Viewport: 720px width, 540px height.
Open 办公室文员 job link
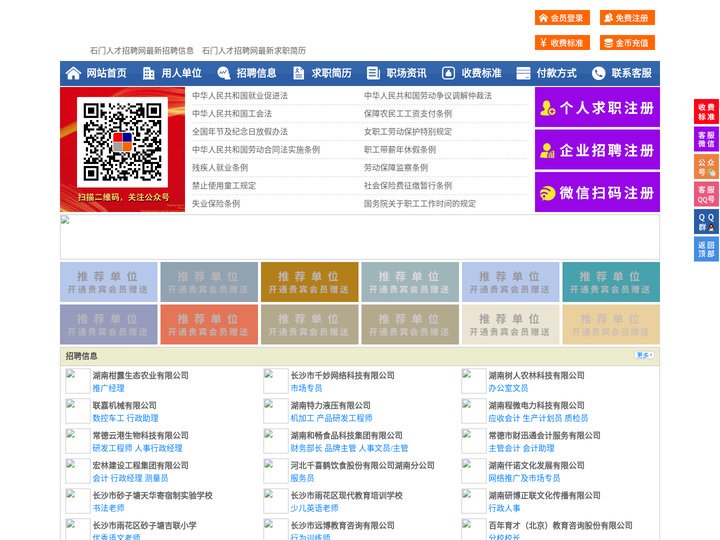(508, 388)
